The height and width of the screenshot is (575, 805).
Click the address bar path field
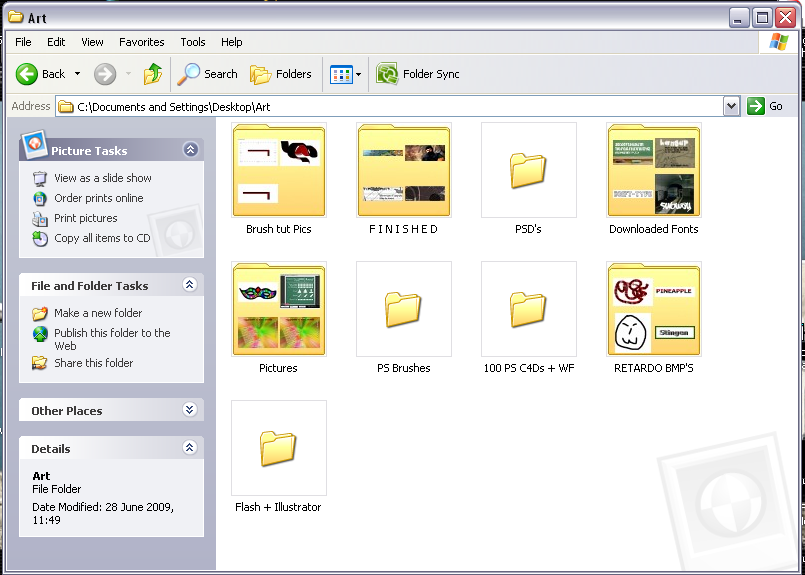click(x=390, y=106)
